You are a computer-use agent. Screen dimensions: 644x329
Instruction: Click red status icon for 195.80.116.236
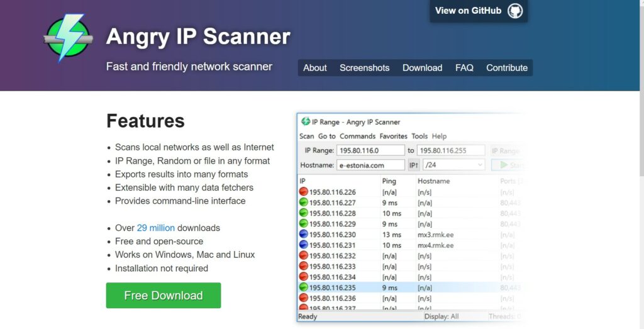pos(304,298)
